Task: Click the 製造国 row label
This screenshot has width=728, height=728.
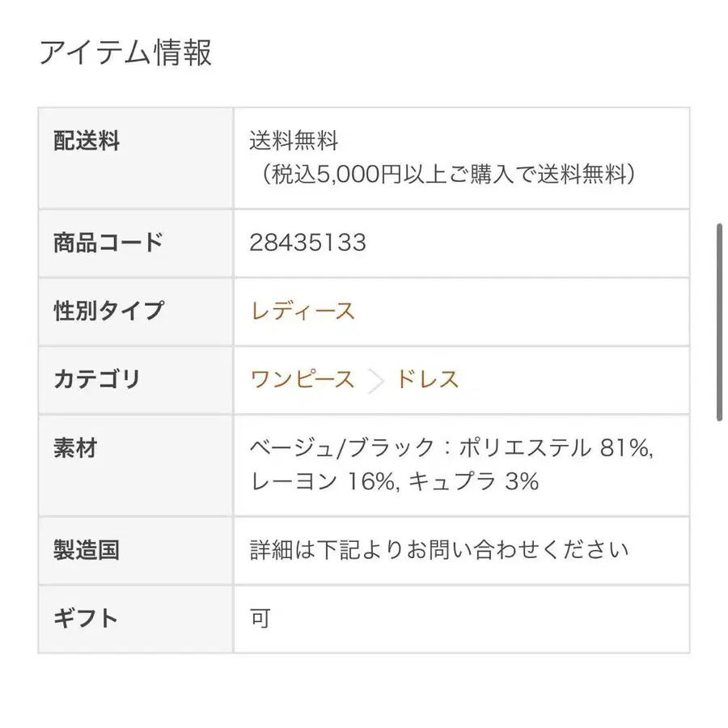Action: [87, 550]
